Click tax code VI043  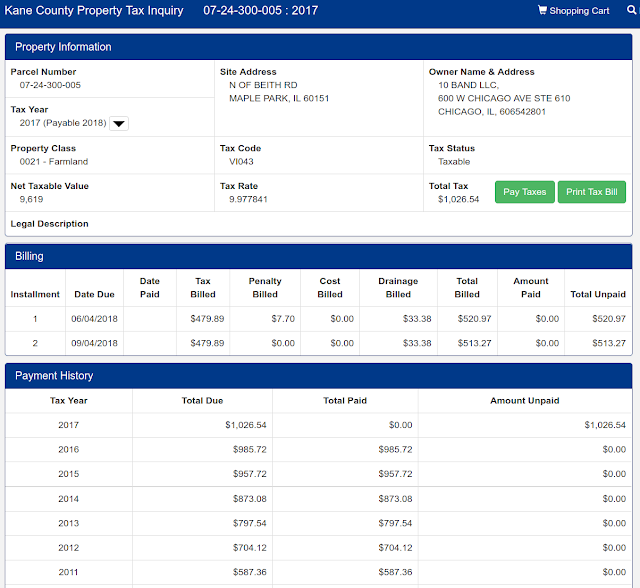click(241, 162)
